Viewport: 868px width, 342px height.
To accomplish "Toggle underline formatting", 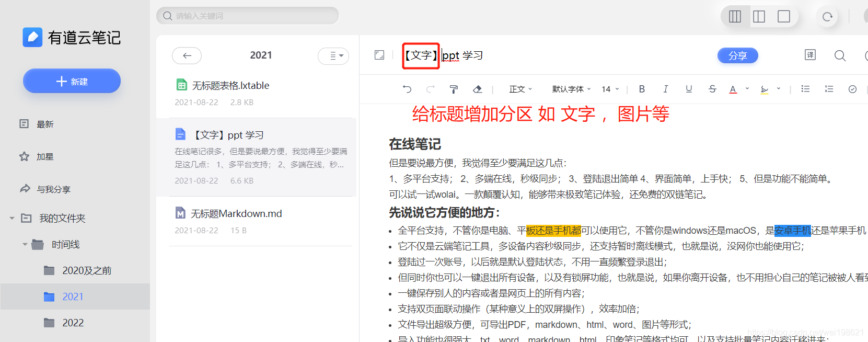I will coord(689,89).
